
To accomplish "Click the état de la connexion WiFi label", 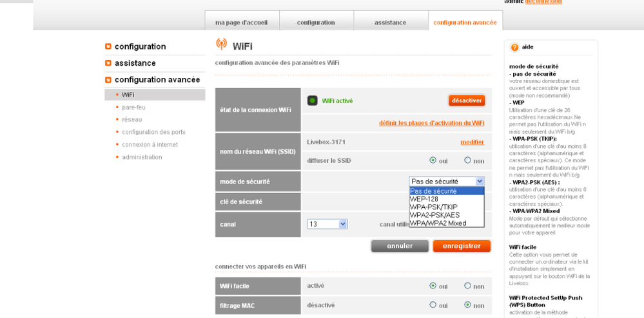I will pos(256,110).
